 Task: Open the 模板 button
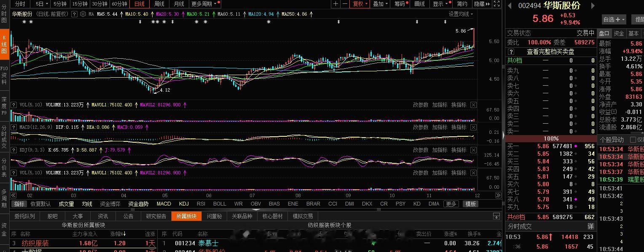pos(470,204)
